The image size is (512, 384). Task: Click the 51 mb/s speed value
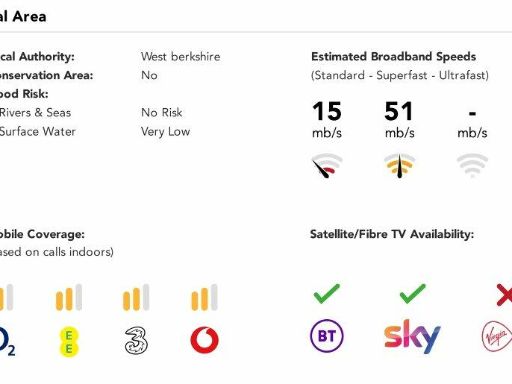click(399, 120)
